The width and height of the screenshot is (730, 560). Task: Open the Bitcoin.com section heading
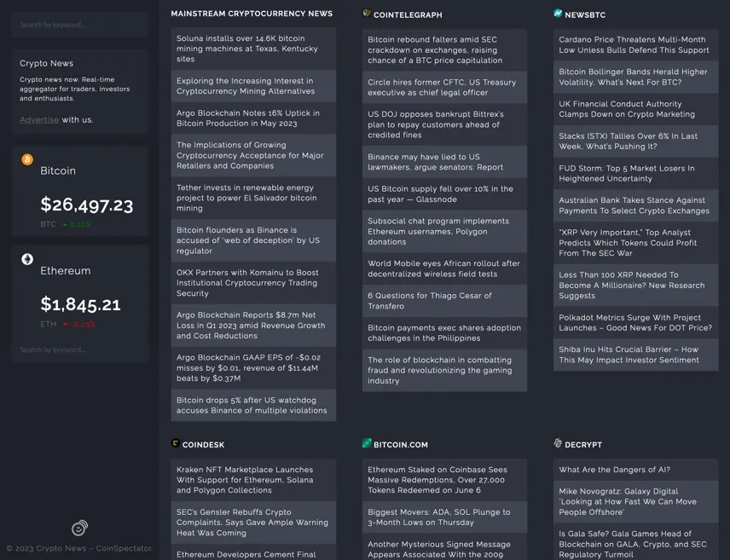pyautogui.click(x=401, y=445)
